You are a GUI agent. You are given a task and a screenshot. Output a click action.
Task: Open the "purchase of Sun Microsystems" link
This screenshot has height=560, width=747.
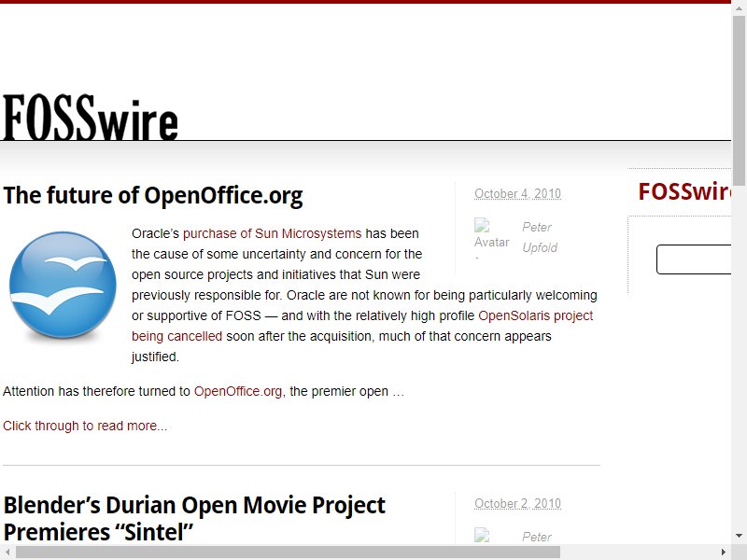tap(272, 233)
